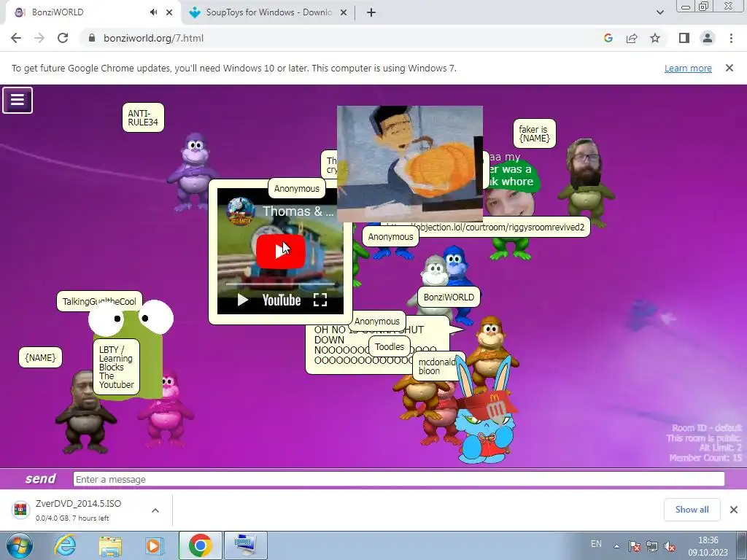Open the Chrome three-dot menu
Image resolution: width=747 pixels, height=560 pixels.
731,38
